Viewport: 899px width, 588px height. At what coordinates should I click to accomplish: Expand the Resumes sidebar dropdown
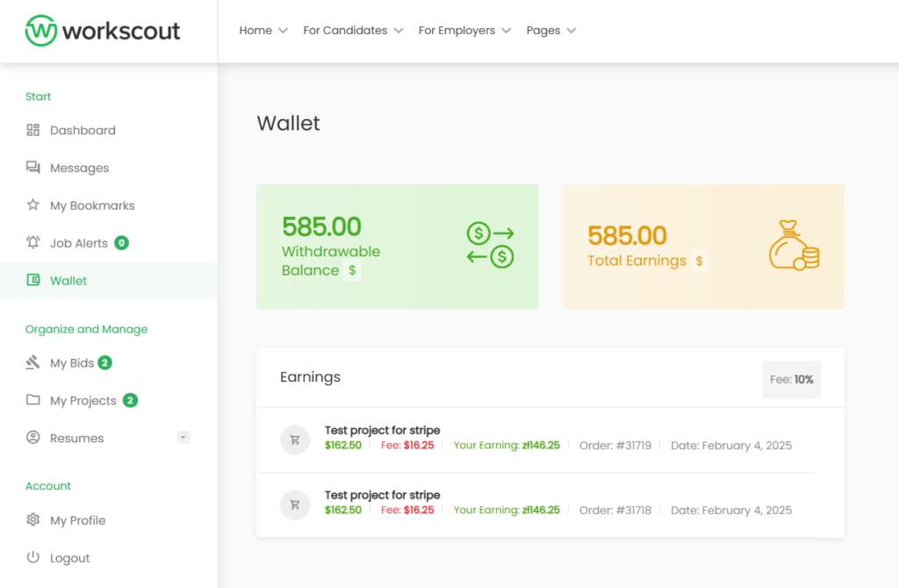[183, 436]
